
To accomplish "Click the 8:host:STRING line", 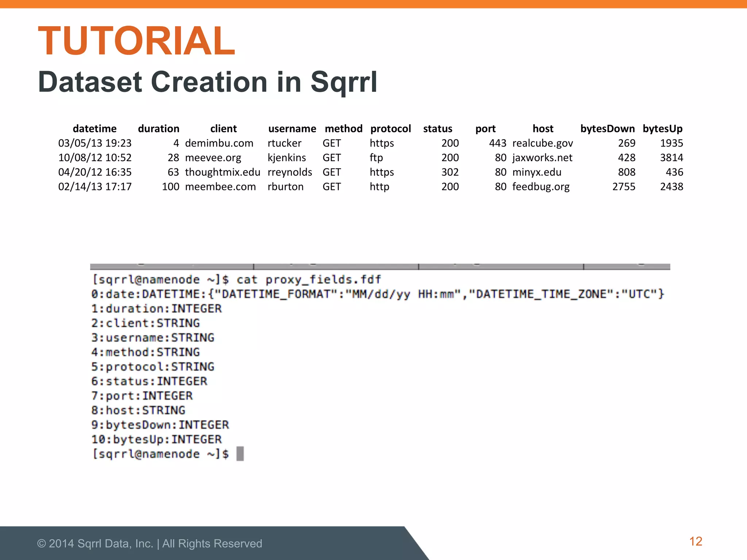I will 138,411.
